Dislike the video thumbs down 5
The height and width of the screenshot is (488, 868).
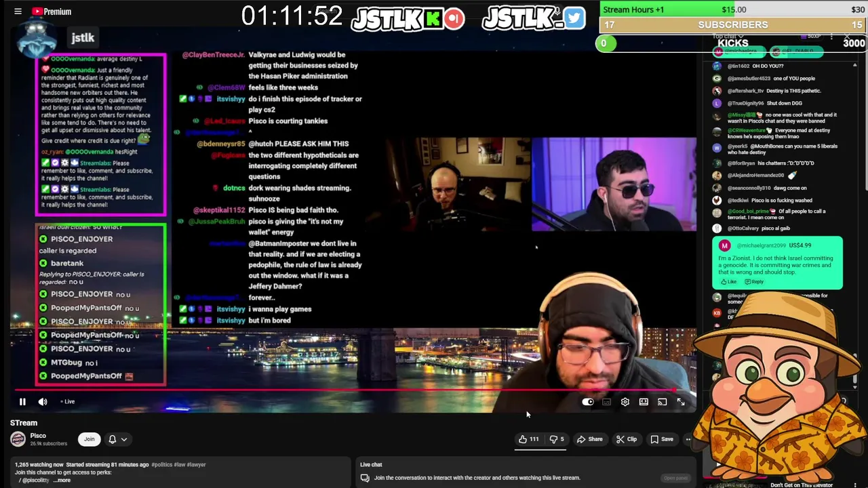tap(557, 439)
